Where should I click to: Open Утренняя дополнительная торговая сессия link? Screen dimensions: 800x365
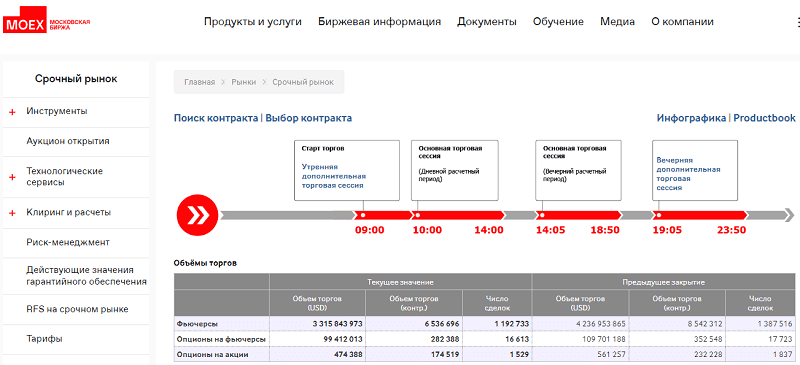pos(334,176)
